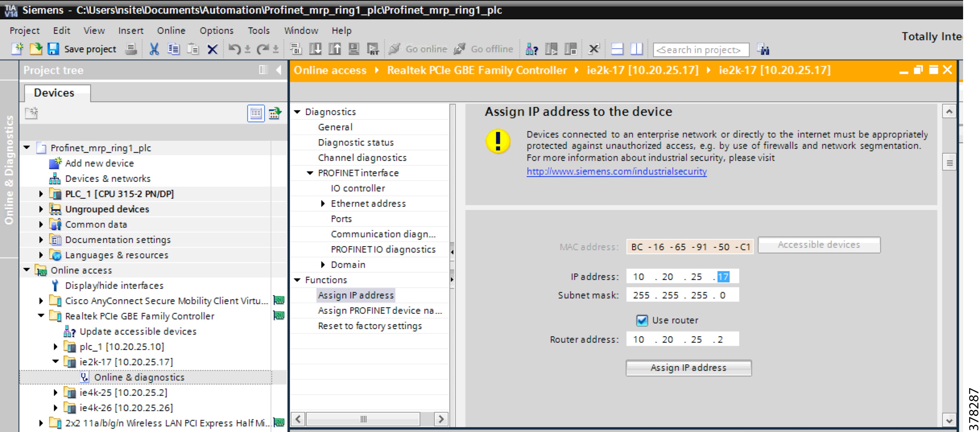
Task: Click the Start CPU icon
Action: (x=551, y=49)
